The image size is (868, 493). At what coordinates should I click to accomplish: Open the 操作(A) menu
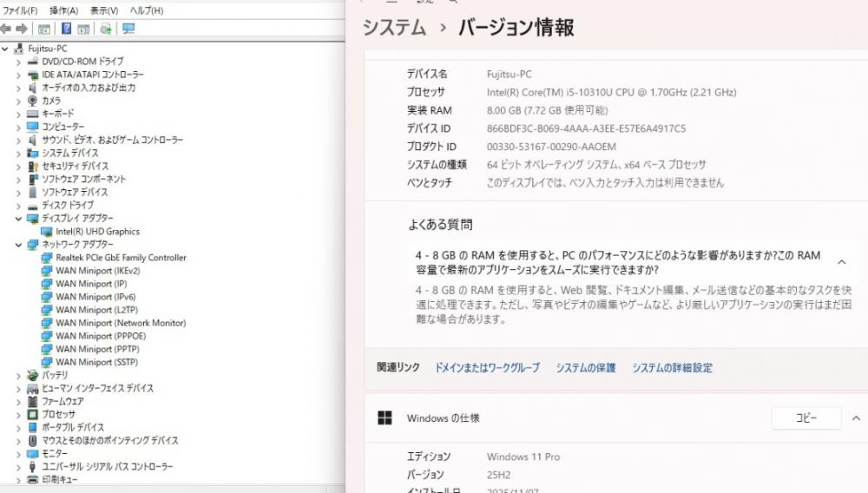coord(63,10)
